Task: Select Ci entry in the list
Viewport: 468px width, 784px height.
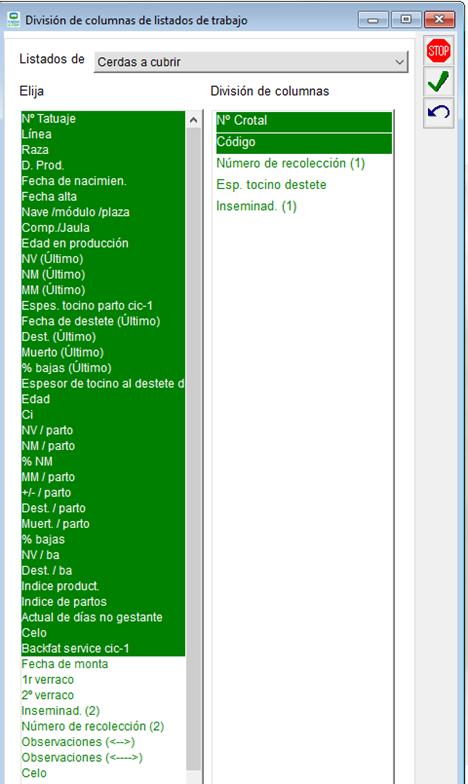Action: [x=103, y=414]
